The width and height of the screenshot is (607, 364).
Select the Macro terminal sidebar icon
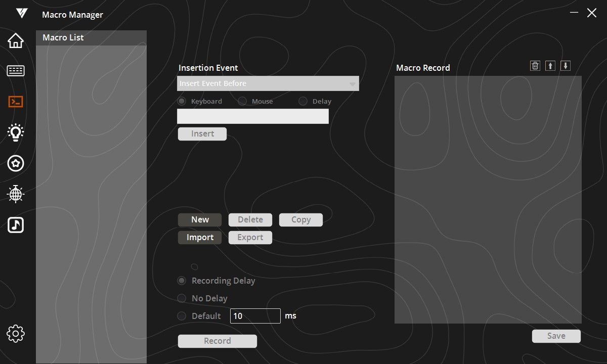[x=16, y=102]
